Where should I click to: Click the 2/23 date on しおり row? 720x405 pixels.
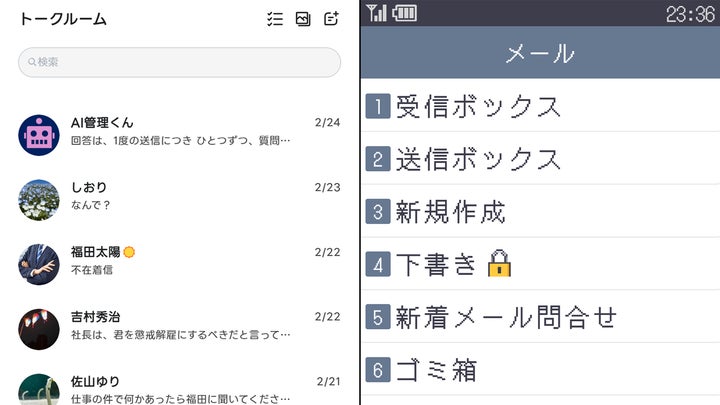[327, 187]
